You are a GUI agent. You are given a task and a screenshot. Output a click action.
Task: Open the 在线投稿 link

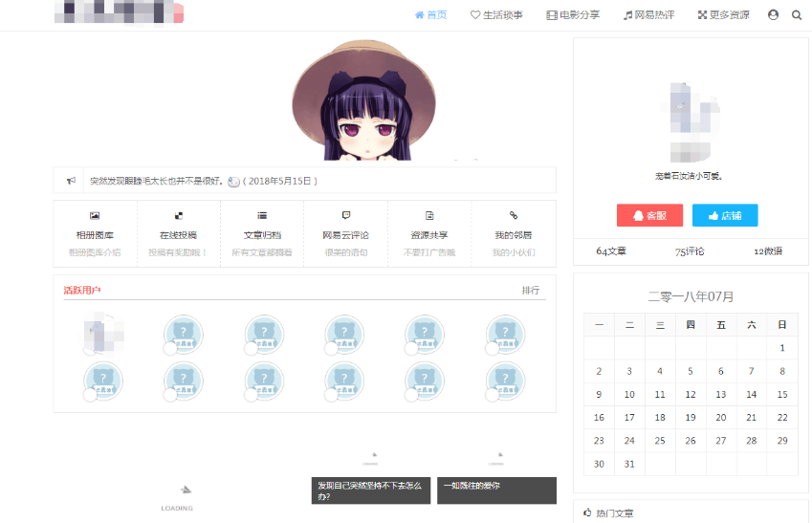(178, 235)
